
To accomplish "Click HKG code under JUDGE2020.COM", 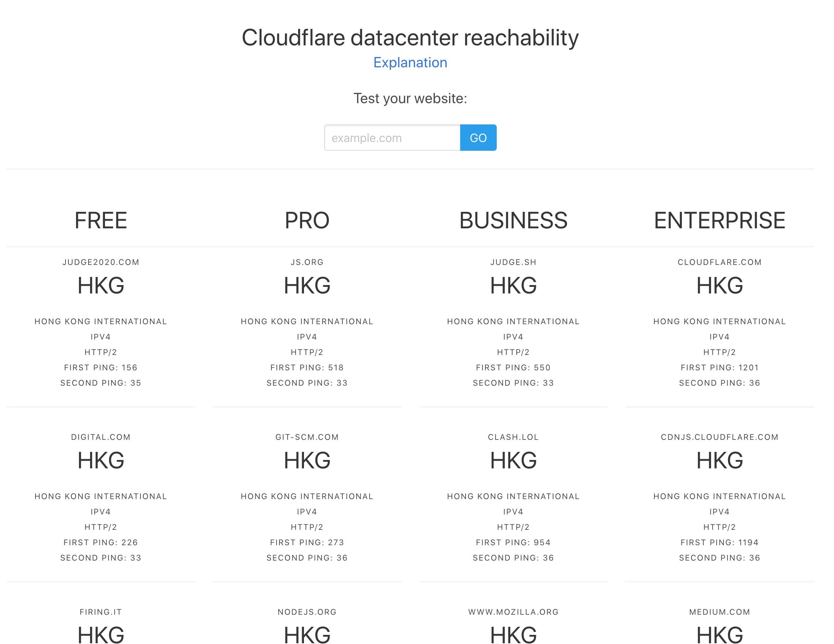I will pos(101,286).
